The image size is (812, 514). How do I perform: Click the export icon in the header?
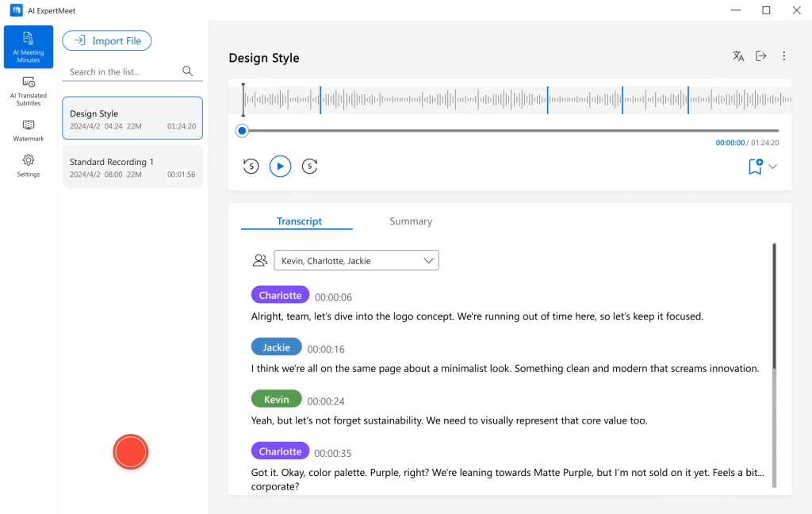click(x=761, y=56)
